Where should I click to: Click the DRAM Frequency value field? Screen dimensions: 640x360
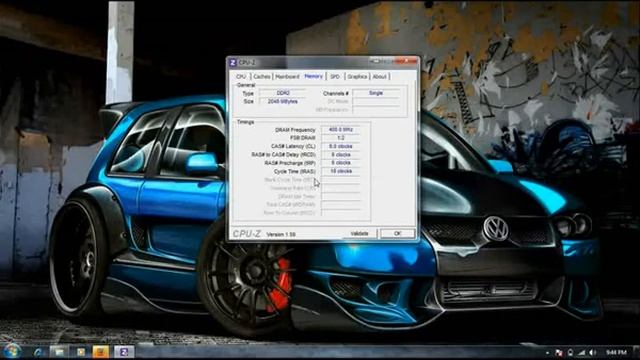[x=341, y=130]
